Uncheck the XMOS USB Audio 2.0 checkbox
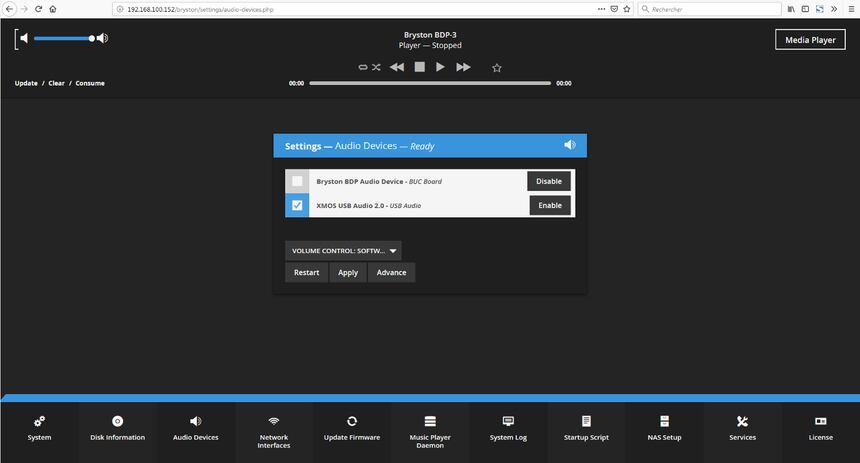860x463 pixels. [x=297, y=205]
